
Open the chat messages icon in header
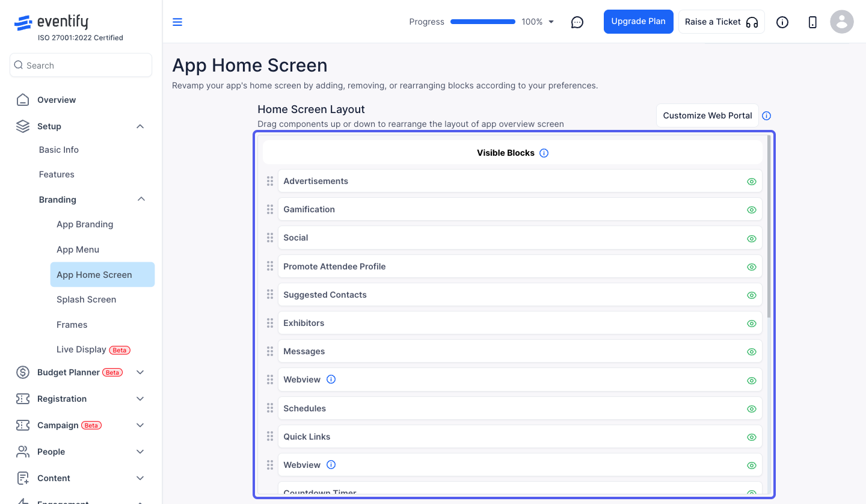coord(577,22)
